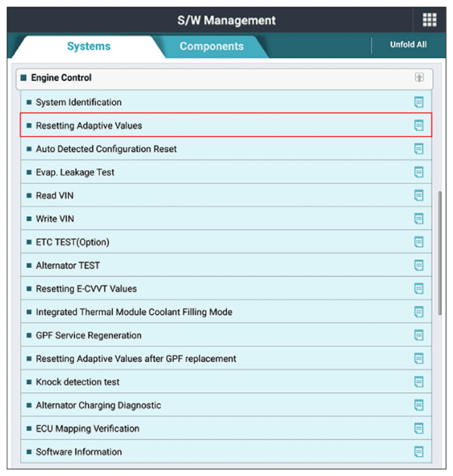
Task: Open the note icon for Write VIN
Action: click(419, 219)
